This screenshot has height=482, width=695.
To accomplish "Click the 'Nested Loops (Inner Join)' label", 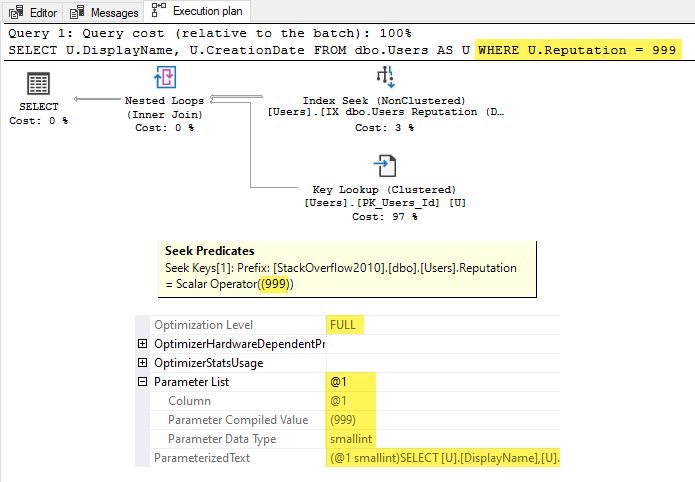I will click(164, 108).
